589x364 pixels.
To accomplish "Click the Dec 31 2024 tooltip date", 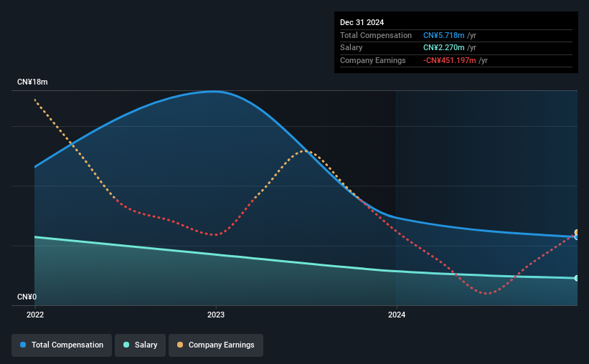I will (x=362, y=22).
